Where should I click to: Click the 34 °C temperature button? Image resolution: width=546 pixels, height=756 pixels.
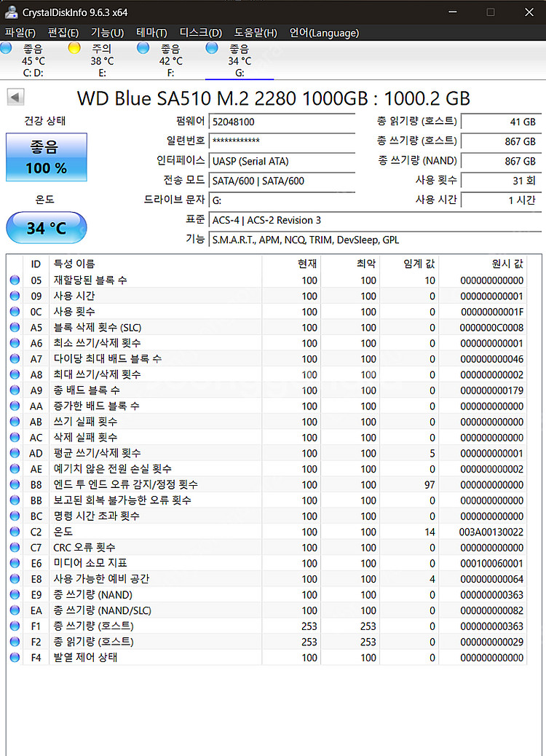(x=47, y=227)
